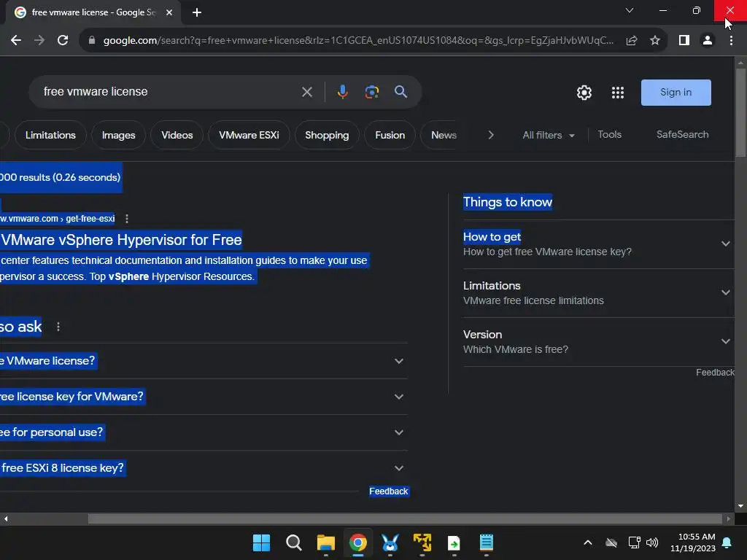Open the Google apps grid

pos(618,93)
